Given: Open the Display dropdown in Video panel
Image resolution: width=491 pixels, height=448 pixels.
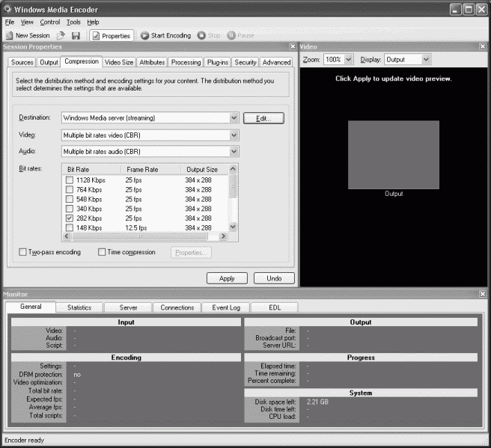Looking at the screenshot, I should (x=426, y=59).
